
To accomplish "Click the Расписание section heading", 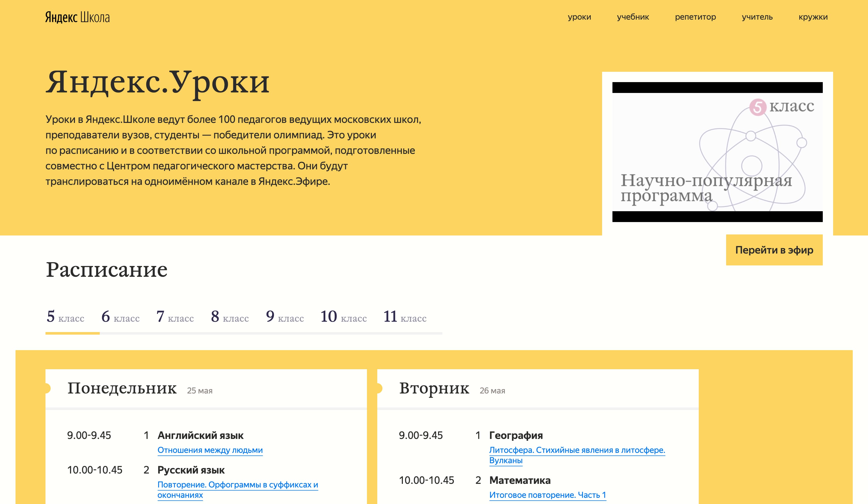I will click(x=107, y=270).
